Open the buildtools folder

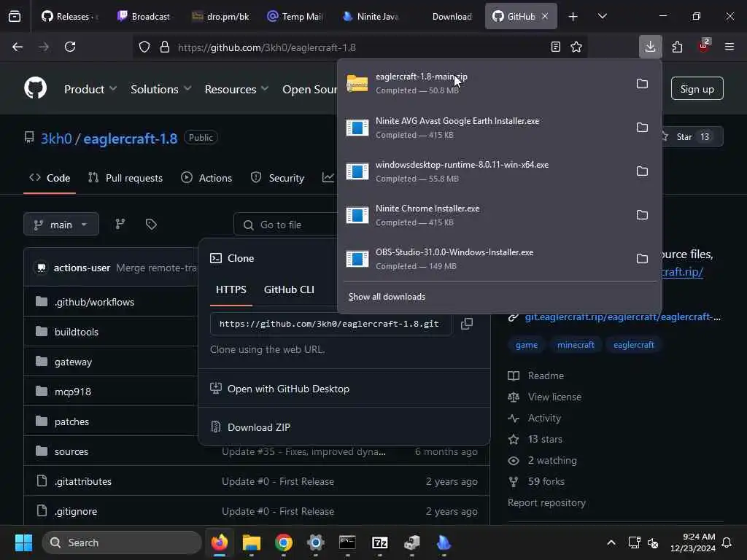tap(76, 332)
